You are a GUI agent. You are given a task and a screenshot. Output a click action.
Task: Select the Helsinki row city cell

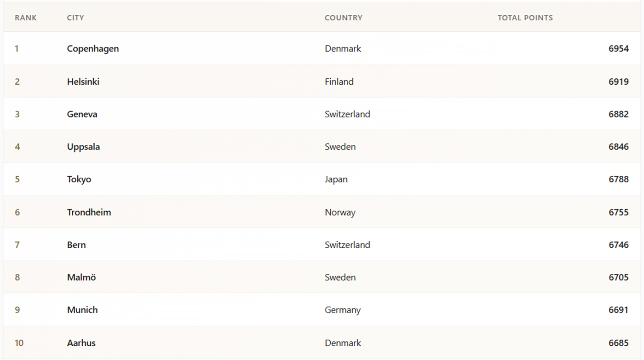click(x=83, y=81)
